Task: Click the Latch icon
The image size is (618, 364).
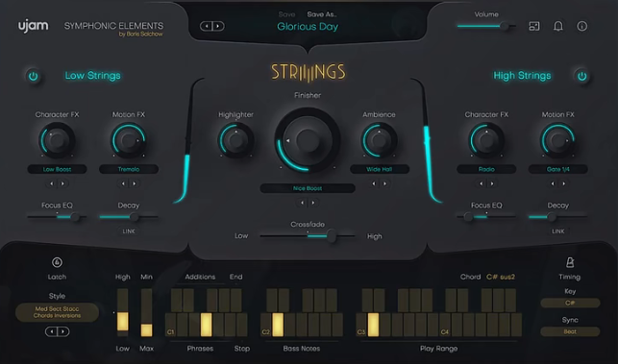Action: (57, 262)
